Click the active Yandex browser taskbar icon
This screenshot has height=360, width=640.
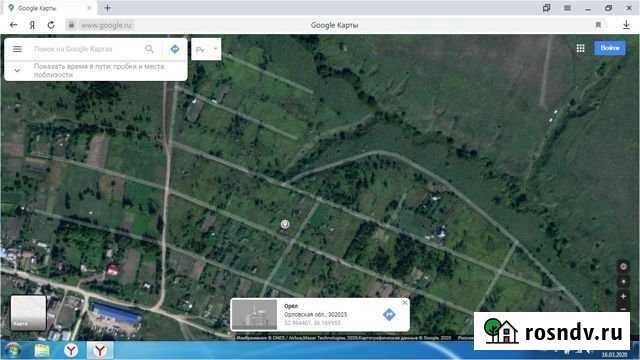click(x=100, y=350)
